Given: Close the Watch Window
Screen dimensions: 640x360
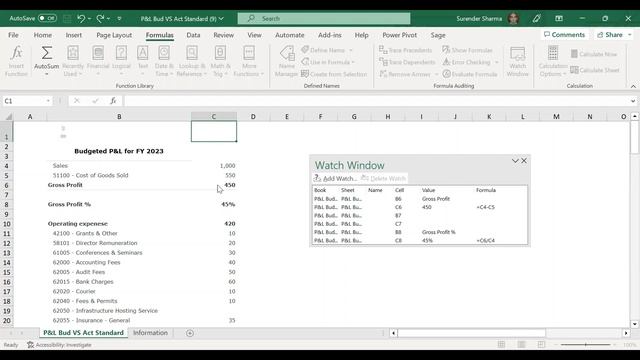Looking at the screenshot, I should point(524,161).
